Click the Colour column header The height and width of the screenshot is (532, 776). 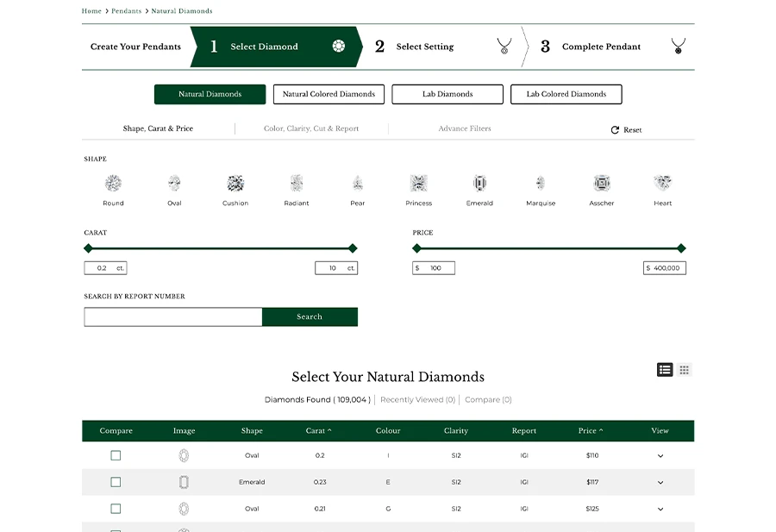[x=388, y=430]
